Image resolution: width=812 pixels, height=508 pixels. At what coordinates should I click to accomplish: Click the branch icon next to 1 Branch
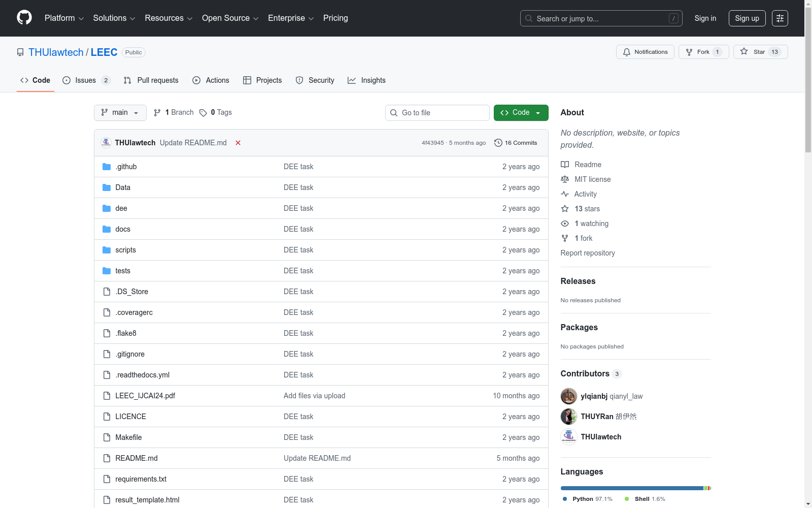tap(157, 113)
